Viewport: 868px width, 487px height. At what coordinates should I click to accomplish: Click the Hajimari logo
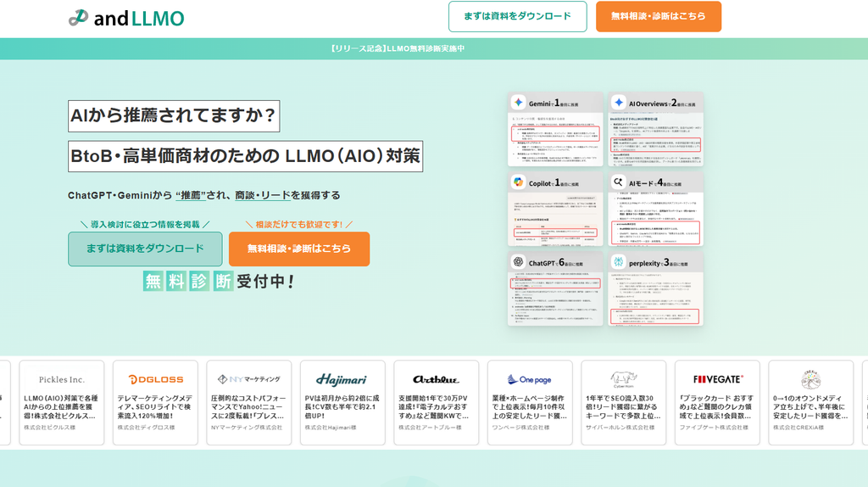(x=342, y=379)
